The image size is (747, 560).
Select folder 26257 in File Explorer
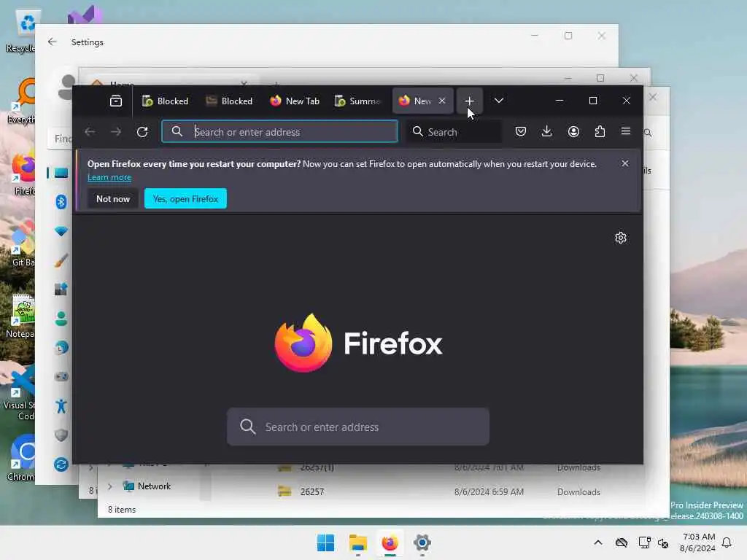coord(311,491)
